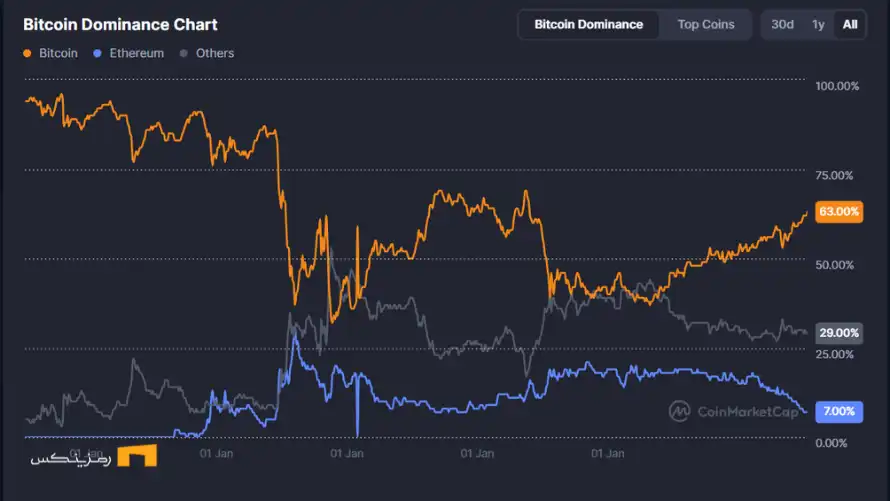The image size is (890, 501).
Task: Click the blue 7.00% value badge
Action: point(838,411)
